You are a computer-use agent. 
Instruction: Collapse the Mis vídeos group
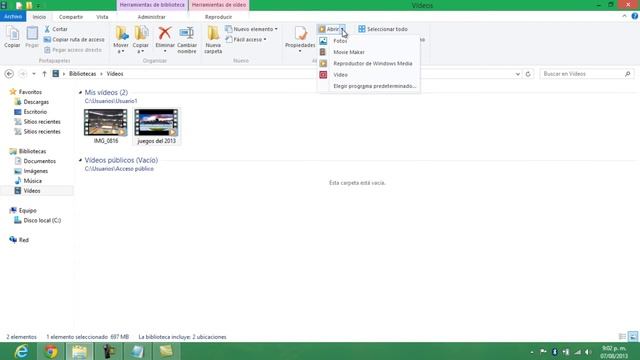(80, 93)
